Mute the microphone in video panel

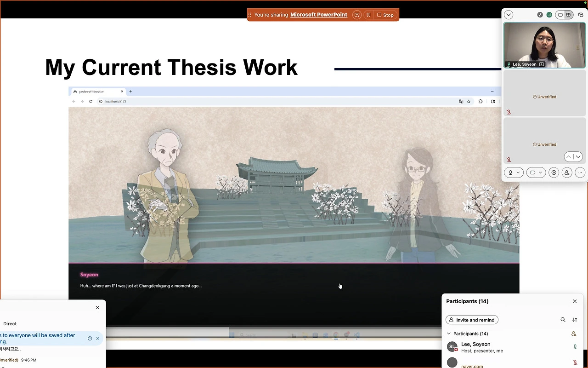tap(510, 172)
